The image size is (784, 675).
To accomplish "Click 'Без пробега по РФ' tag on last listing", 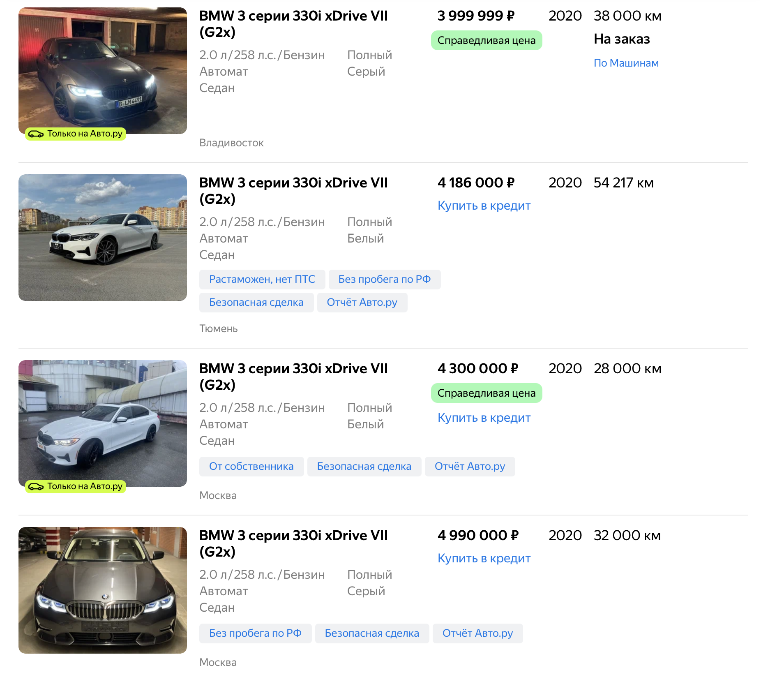I will pyautogui.click(x=255, y=633).
